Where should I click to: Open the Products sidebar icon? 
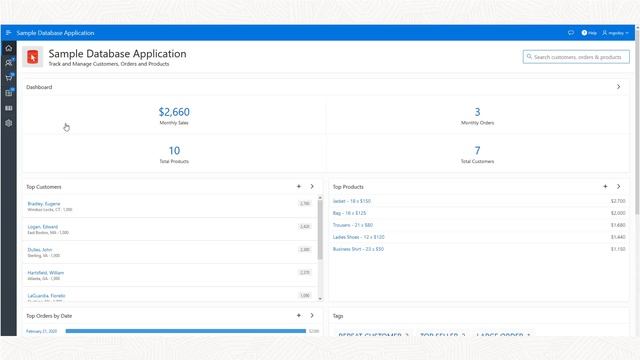(9, 93)
